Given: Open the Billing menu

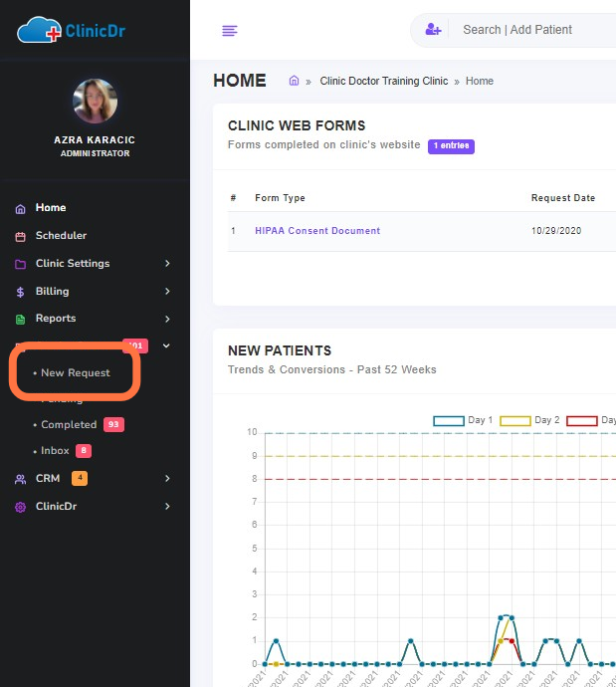Looking at the screenshot, I should click(x=52, y=292).
